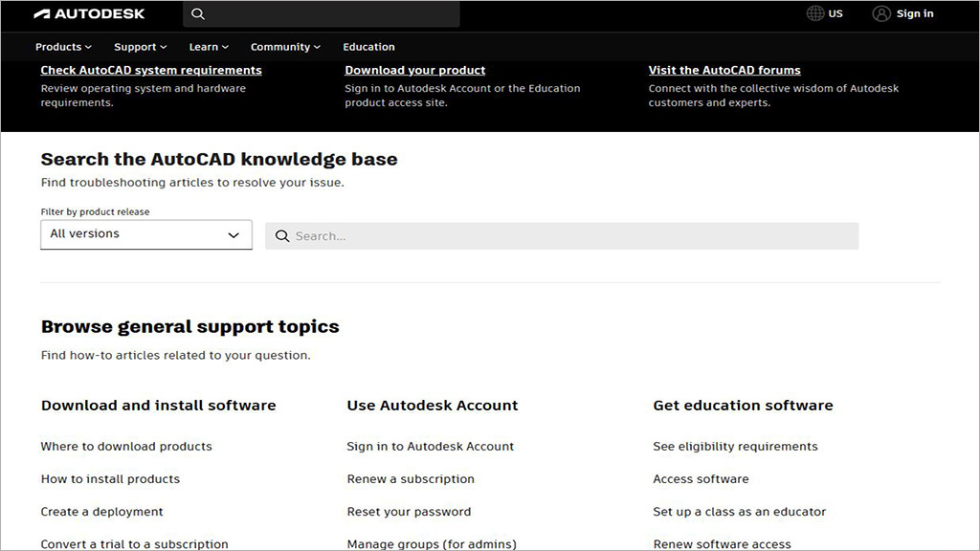Image resolution: width=980 pixels, height=551 pixels.
Task: Click the user profile icon beside Sign in
Action: point(880,13)
